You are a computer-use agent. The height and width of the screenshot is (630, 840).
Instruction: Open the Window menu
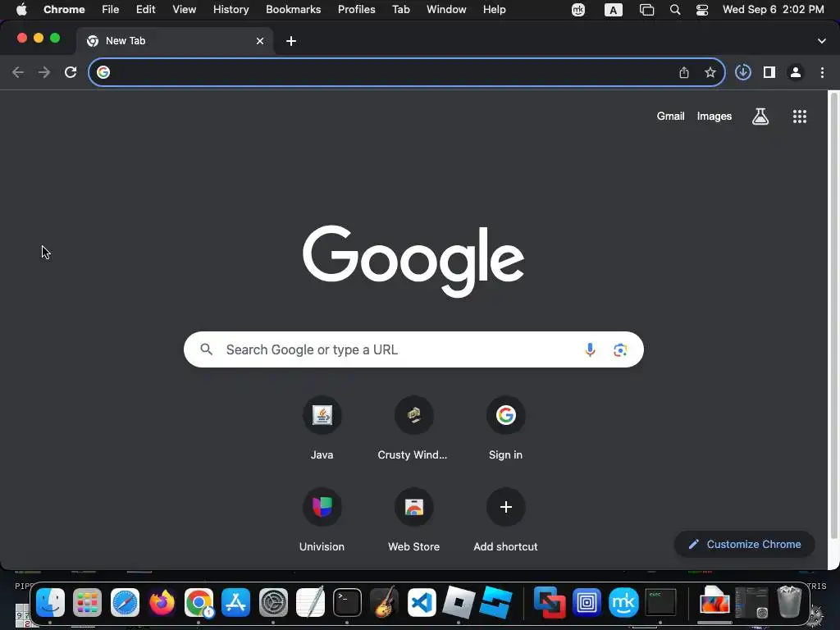(446, 10)
